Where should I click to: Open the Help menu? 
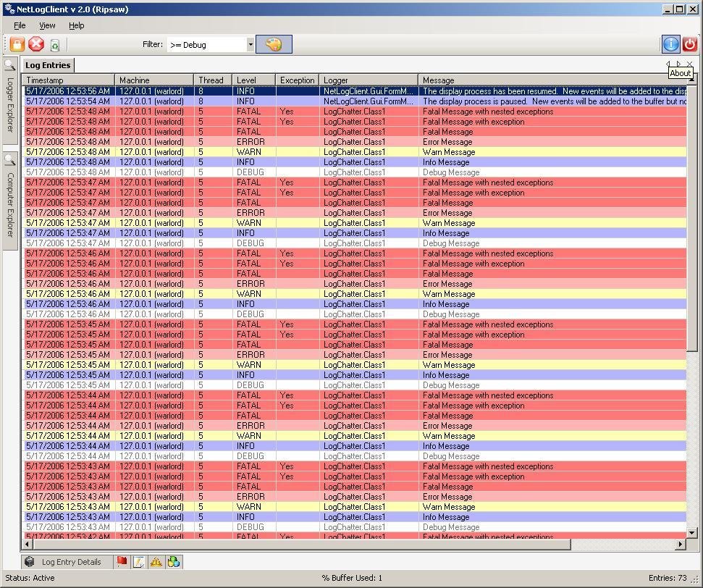76,25
